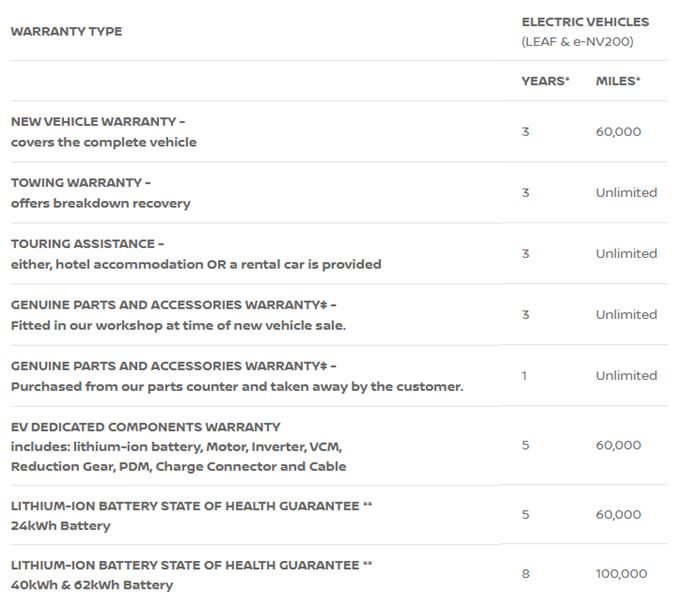Image resolution: width=673 pixels, height=602 pixels.
Task: Click the 60,000 miles value for New Vehicle Warranty
Action: pos(618,131)
